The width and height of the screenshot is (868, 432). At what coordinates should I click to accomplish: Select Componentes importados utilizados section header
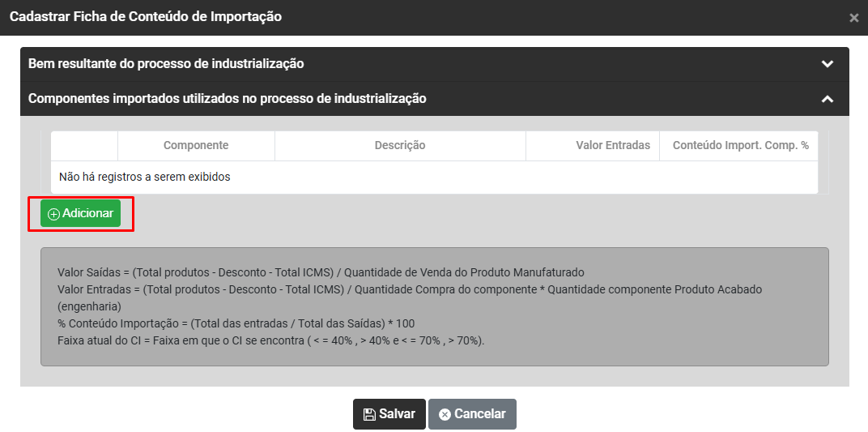point(228,99)
